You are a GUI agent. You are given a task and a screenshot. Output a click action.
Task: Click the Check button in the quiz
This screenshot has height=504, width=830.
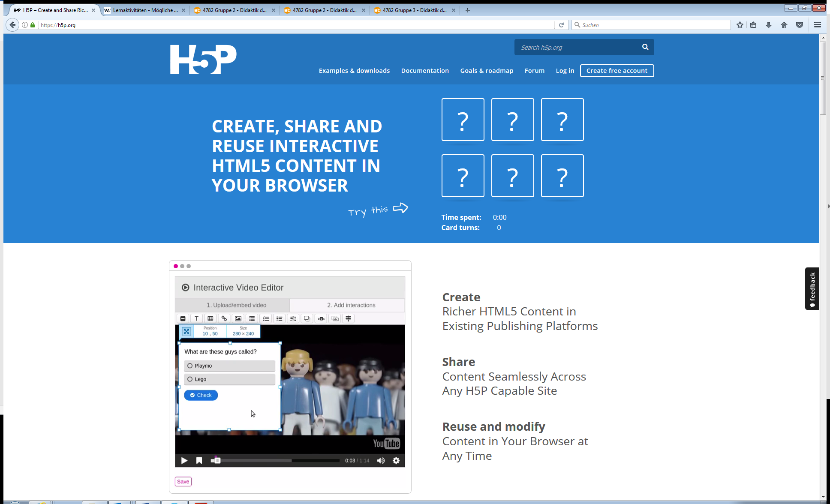pyautogui.click(x=201, y=395)
